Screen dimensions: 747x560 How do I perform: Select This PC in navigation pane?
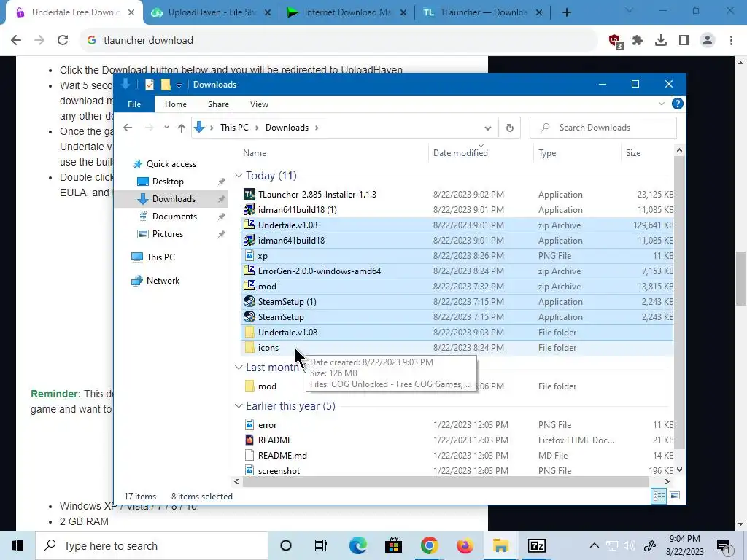tap(160, 257)
